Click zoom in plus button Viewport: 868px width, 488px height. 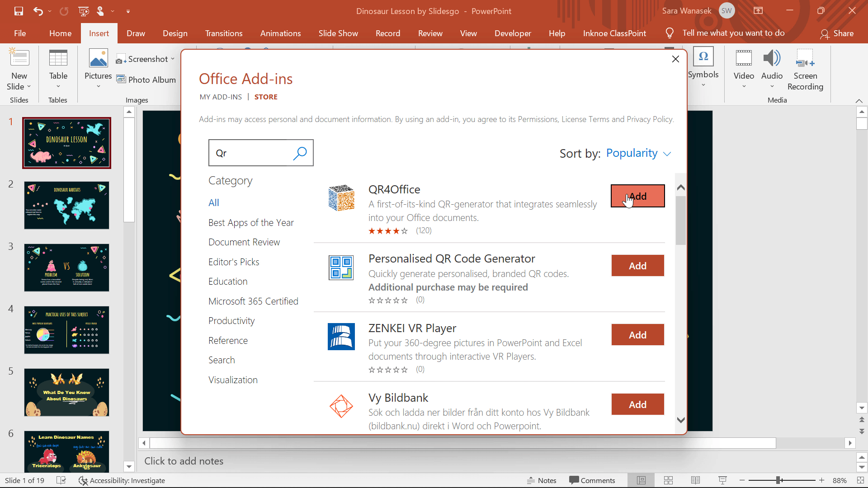tap(822, 480)
